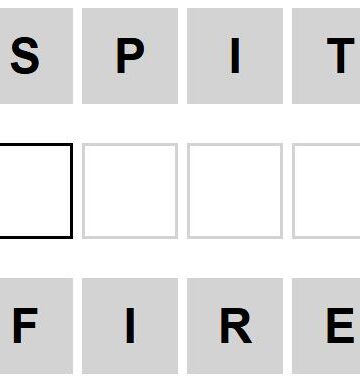Focus the black-bordered empty input box
Screen dimensions: 360x385
pos(36,191)
